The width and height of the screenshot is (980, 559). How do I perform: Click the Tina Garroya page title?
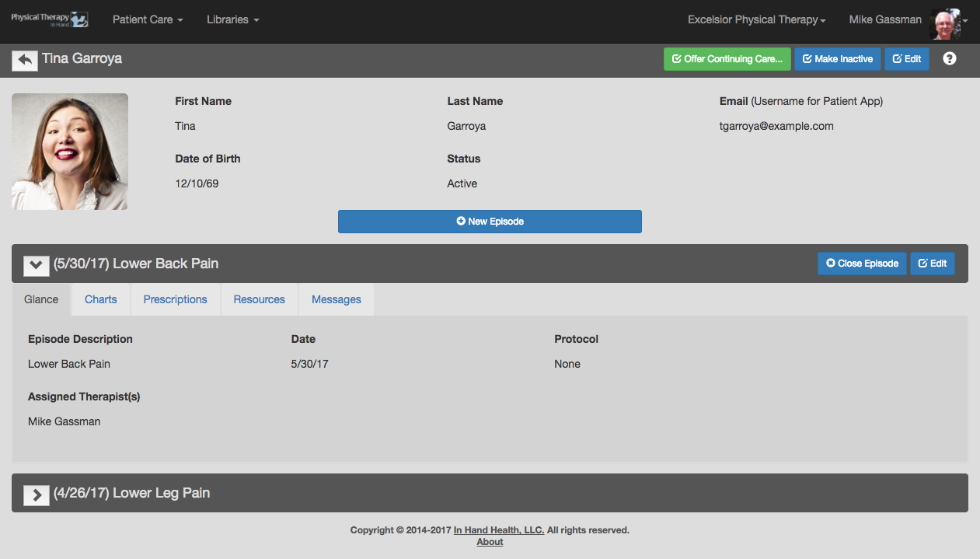point(82,58)
